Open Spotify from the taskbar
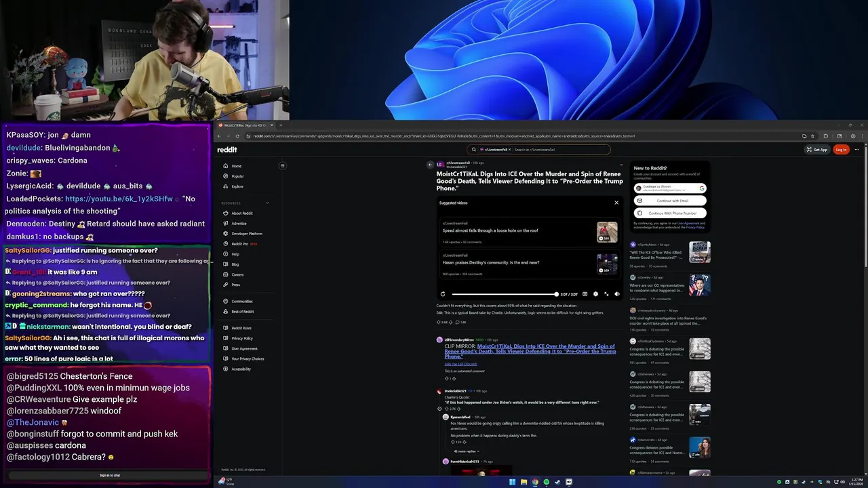The height and width of the screenshot is (488, 868). coord(546,482)
